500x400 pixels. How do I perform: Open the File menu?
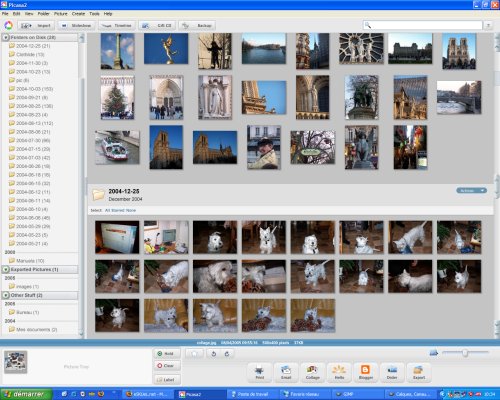[x=5, y=14]
